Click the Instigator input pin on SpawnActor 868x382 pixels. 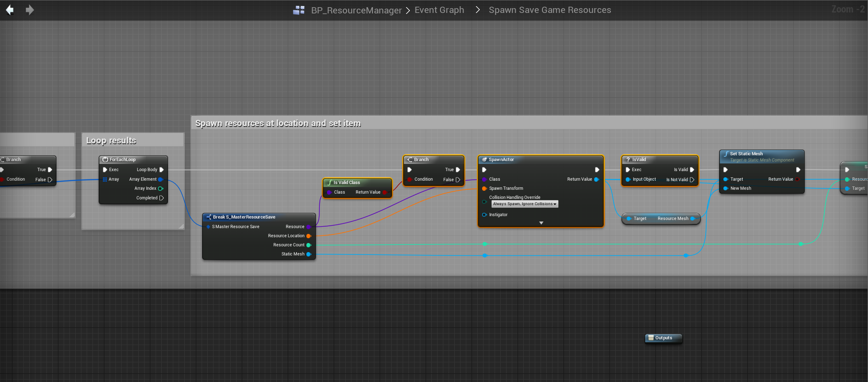click(485, 215)
